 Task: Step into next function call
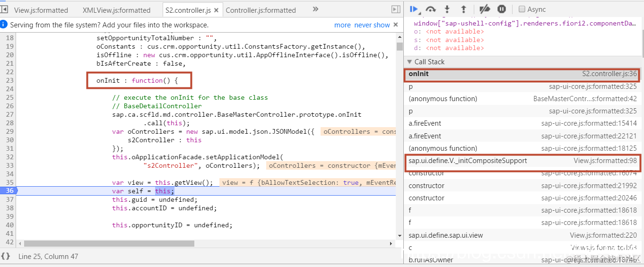(447, 9)
